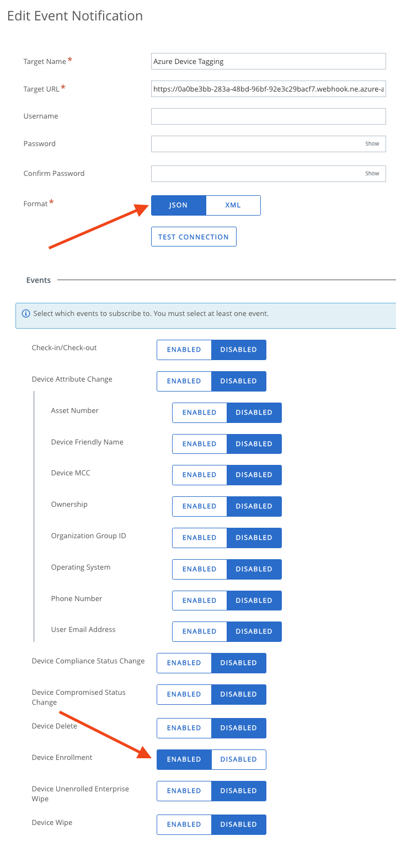Show the Confirm Password contents
This screenshot has height=868, width=396.
(x=372, y=174)
